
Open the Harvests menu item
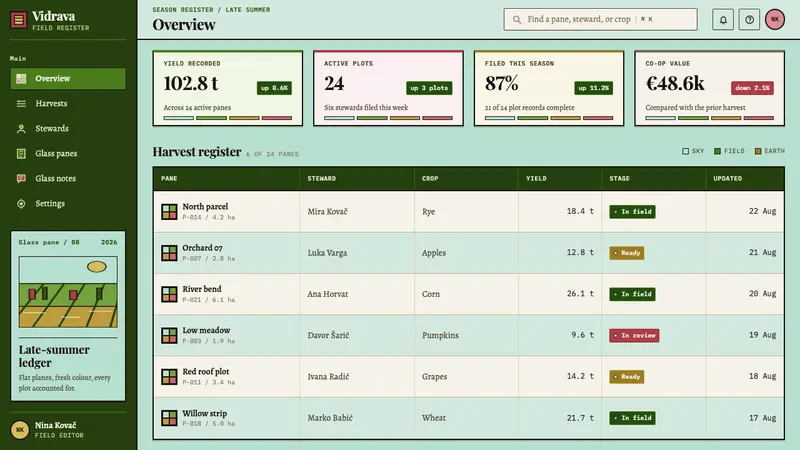tap(68, 104)
